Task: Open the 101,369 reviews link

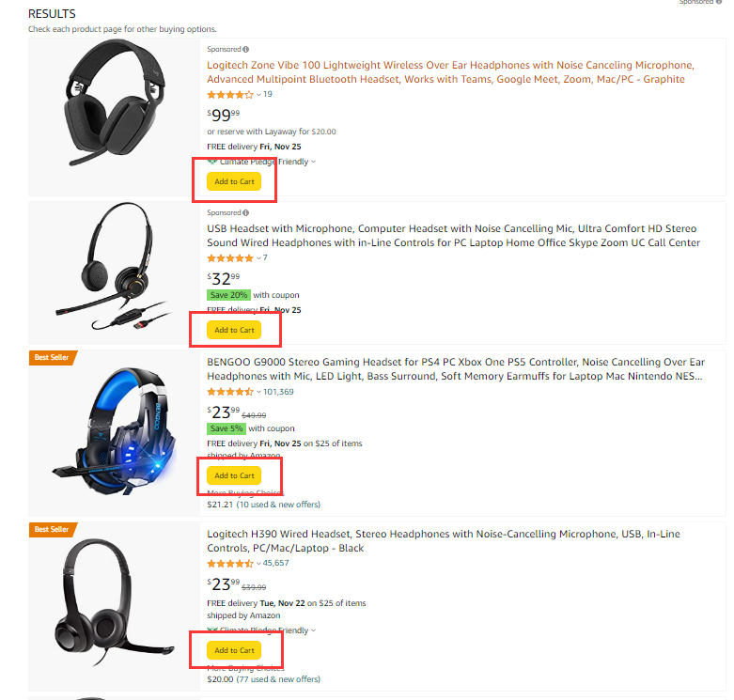Action: 278,392
